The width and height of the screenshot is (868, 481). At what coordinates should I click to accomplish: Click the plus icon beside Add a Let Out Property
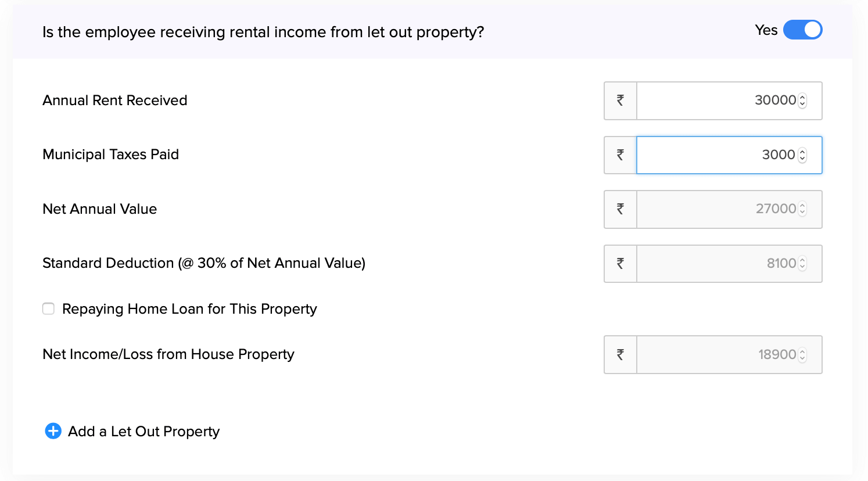click(53, 431)
